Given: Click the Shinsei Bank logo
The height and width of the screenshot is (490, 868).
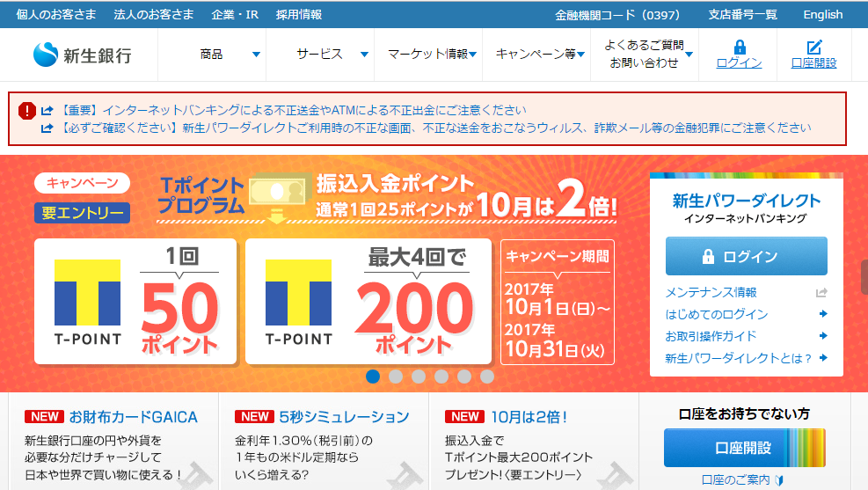Looking at the screenshot, I should 82,55.
